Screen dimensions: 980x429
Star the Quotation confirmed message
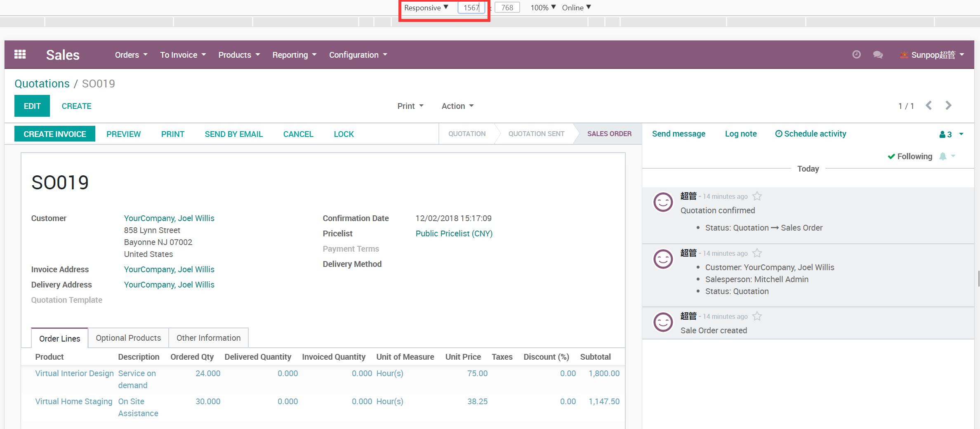click(x=757, y=196)
